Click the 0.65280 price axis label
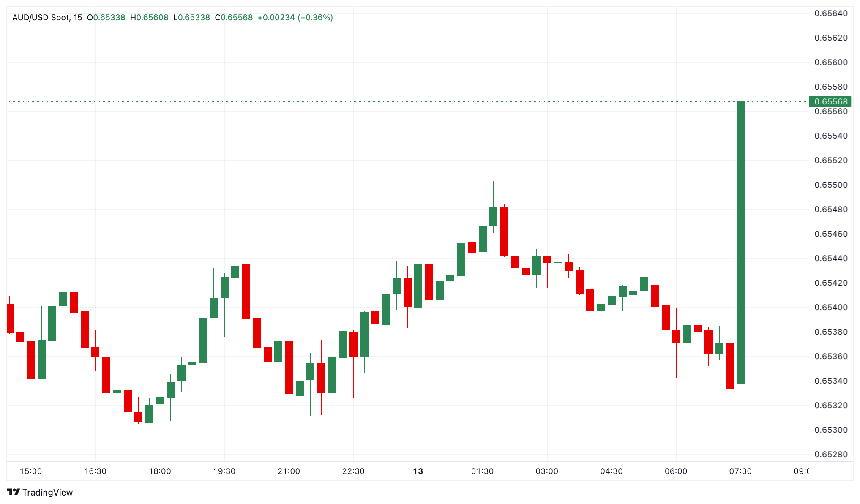860x504 pixels. (x=831, y=455)
